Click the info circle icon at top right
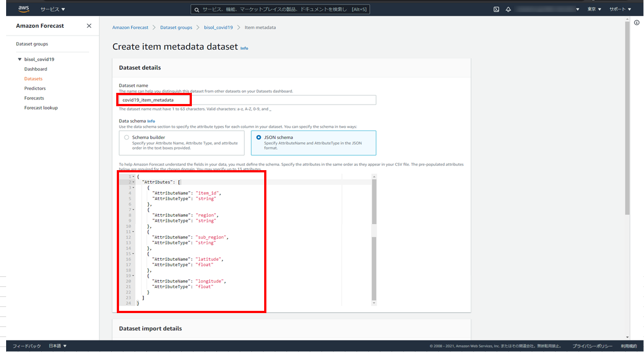 [636, 23]
